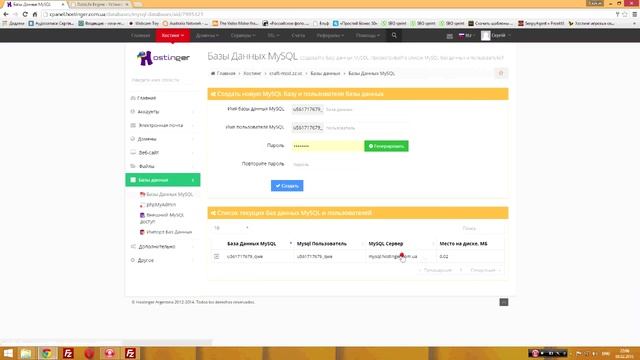This screenshot has width=640, height=360.
Task: Switch to the Базы Данных MySQL browser tab
Action: click(x=35, y=4)
